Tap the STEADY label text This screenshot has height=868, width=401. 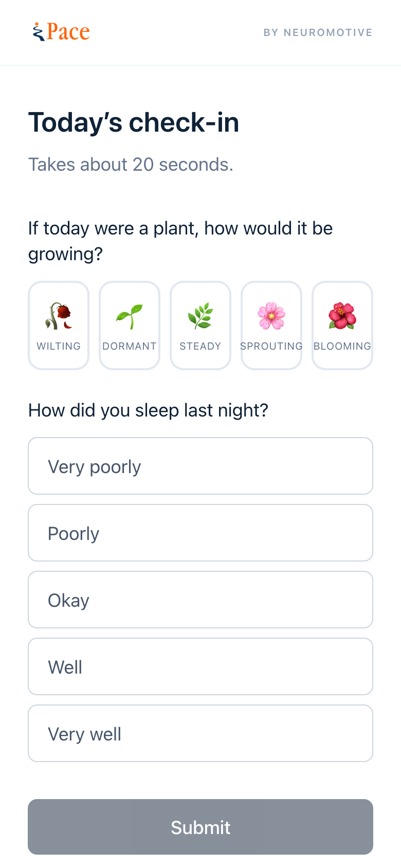[x=200, y=346]
